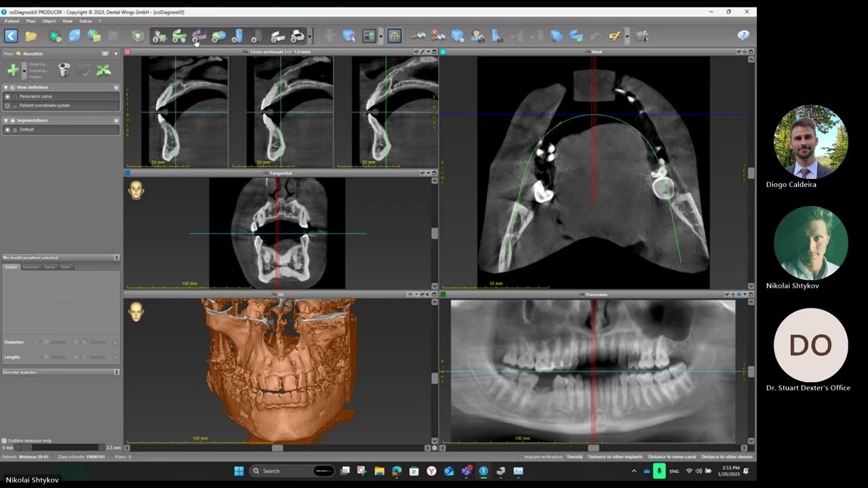
Task: Click the Panoramic view horizontal scrollbar thumb
Action: [593, 448]
